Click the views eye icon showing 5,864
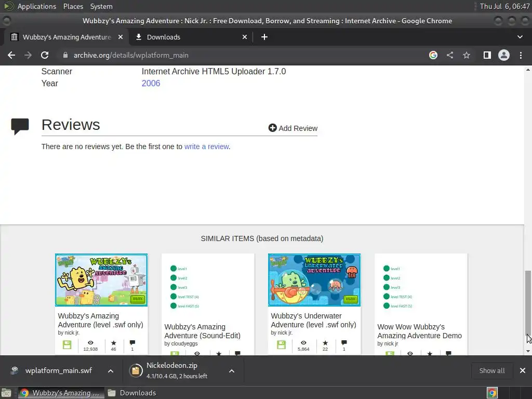 pyautogui.click(x=303, y=343)
